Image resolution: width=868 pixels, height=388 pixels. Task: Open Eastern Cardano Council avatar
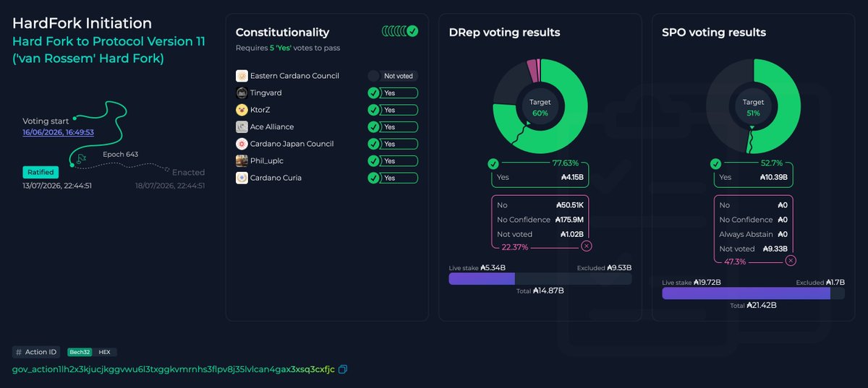coord(242,76)
